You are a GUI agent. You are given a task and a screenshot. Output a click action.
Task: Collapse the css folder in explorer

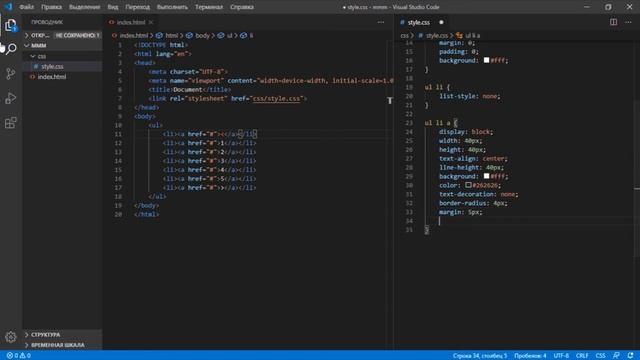(62, 56)
